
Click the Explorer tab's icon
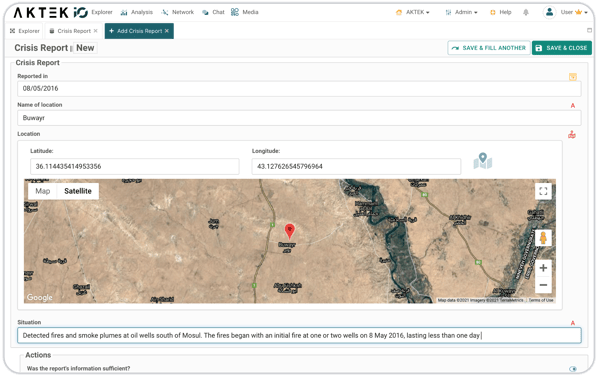[x=12, y=31]
